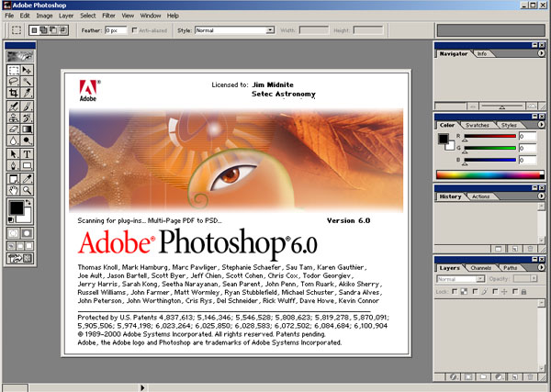Viewport: 551px width, 392px height.
Task: Open the Layers palette flyout menu
Action: (541, 268)
